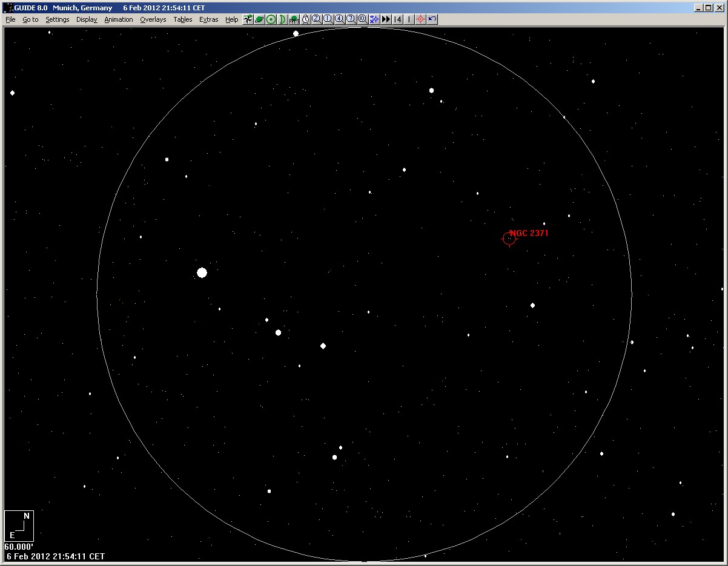Select zoom level 4 magnifier icon
The height and width of the screenshot is (566, 728).
tap(339, 19)
